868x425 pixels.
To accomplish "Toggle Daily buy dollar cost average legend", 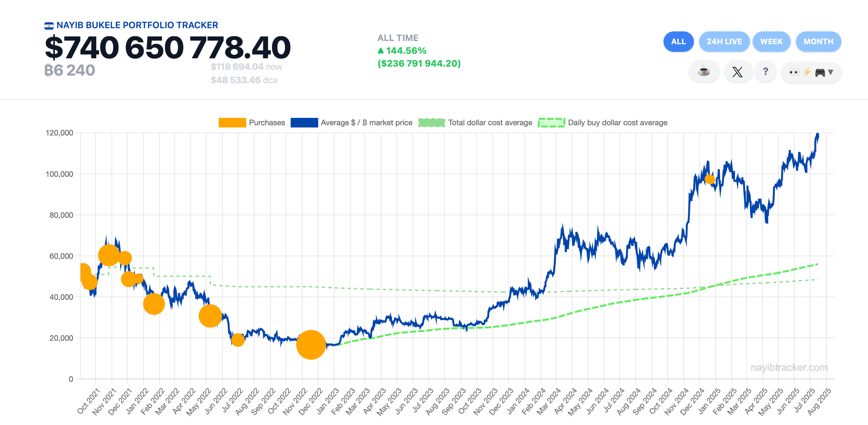I will [x=603, y=123].
